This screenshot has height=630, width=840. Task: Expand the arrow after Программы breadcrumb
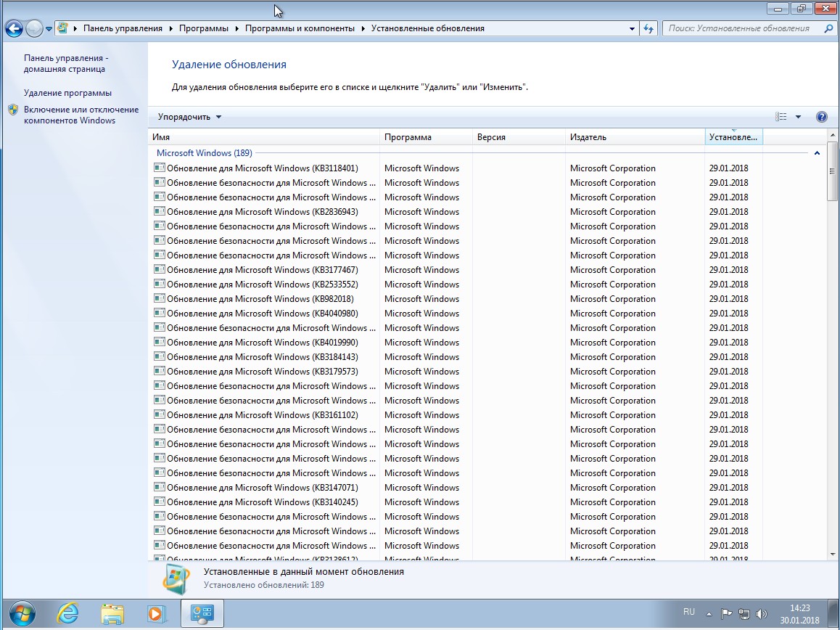[236, 29]
